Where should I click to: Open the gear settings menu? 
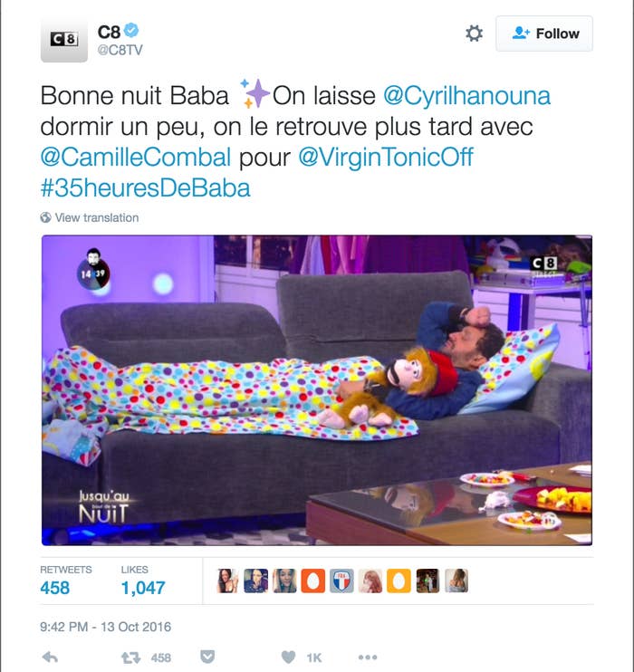(474, 34)
